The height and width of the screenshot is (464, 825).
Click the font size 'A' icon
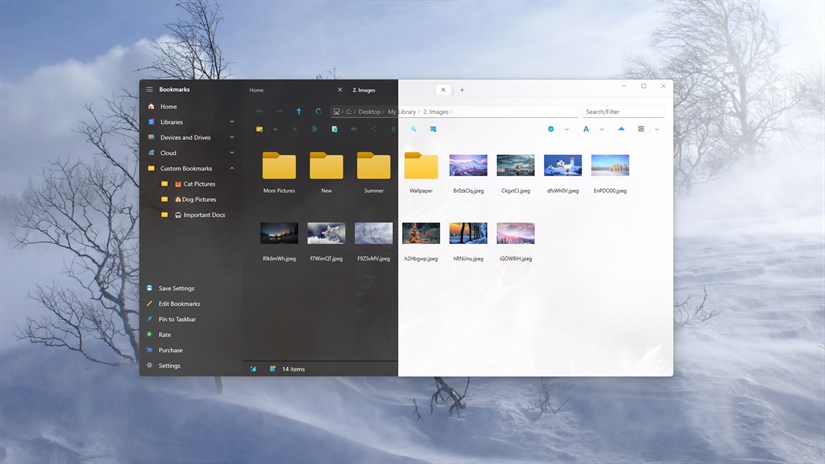(x=586, y=129)
